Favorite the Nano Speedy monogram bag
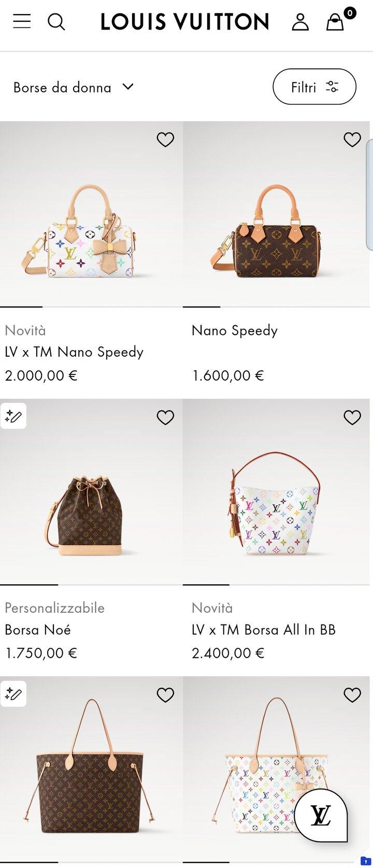The image size is (373, 868). (352, 139)
